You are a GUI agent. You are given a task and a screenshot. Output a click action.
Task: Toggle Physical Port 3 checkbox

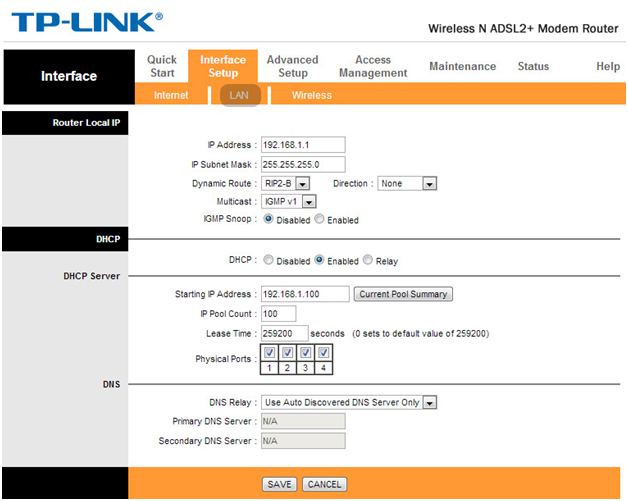306,353
